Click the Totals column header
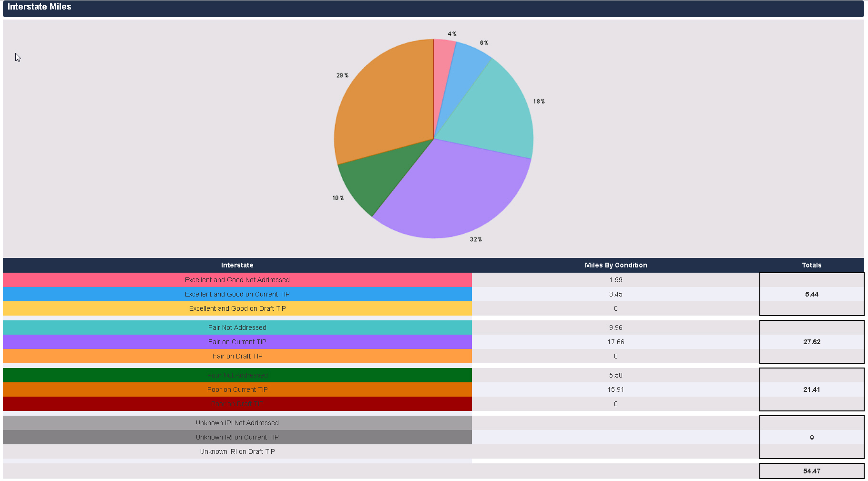 click(x=811, y=265)
